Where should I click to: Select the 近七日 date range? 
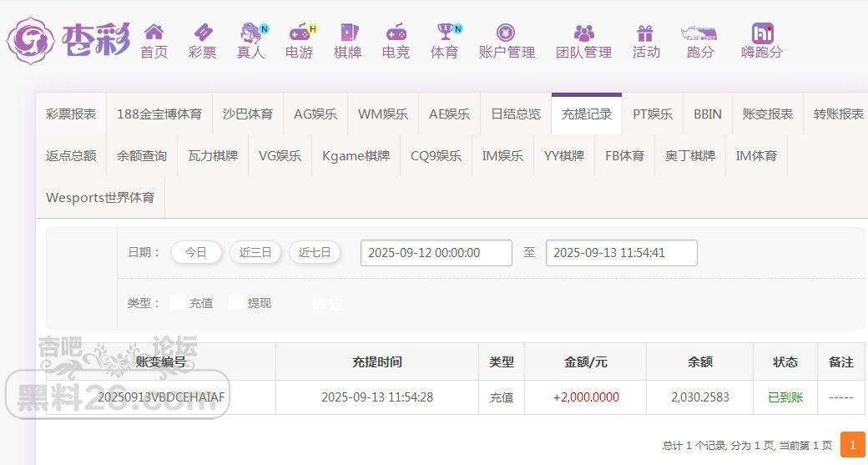(x=315, y=252)
